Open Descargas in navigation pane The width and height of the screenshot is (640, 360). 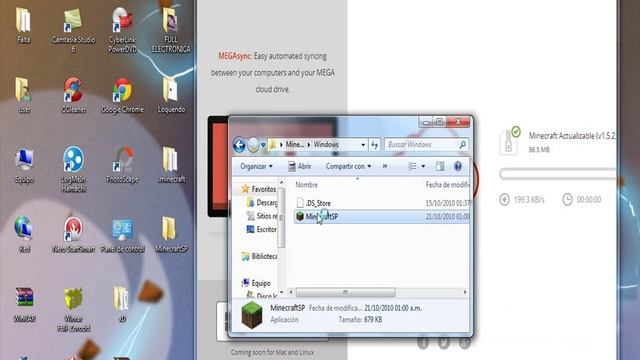(x=262, y=202)
